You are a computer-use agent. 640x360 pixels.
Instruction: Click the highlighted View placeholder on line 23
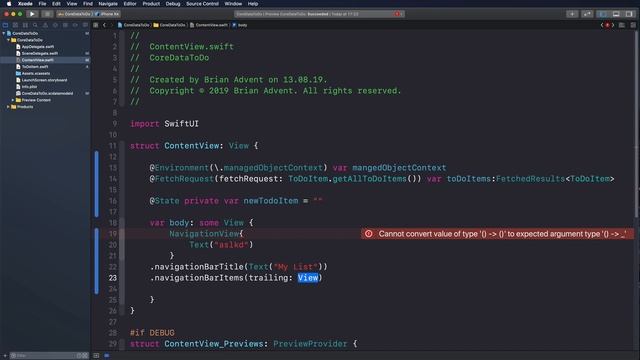coord(308,278)
